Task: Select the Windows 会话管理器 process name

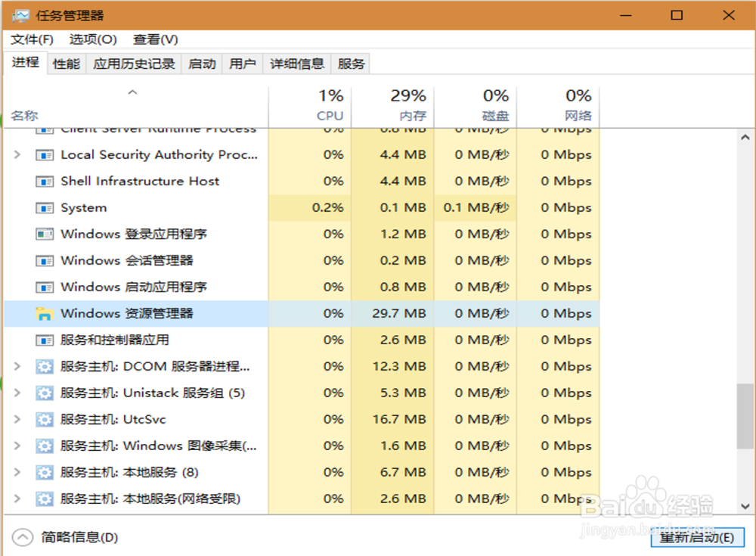Action: tap(127, 261)
